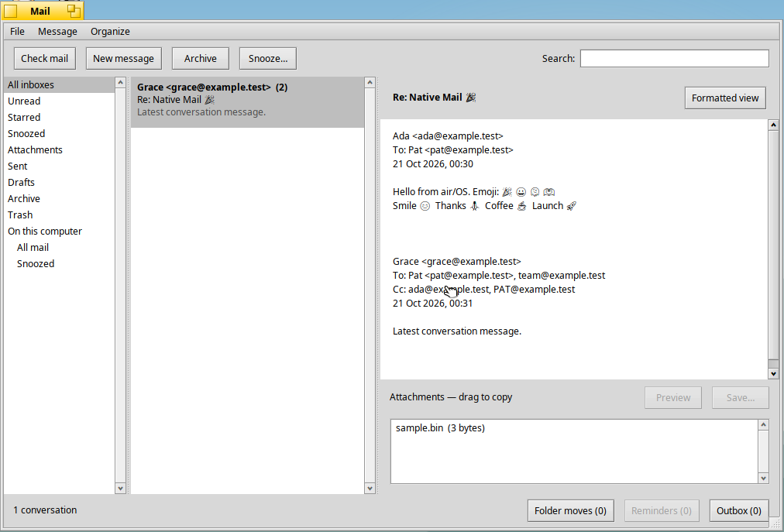Select the Archive folder in the sidebar

tap(60, 198)
